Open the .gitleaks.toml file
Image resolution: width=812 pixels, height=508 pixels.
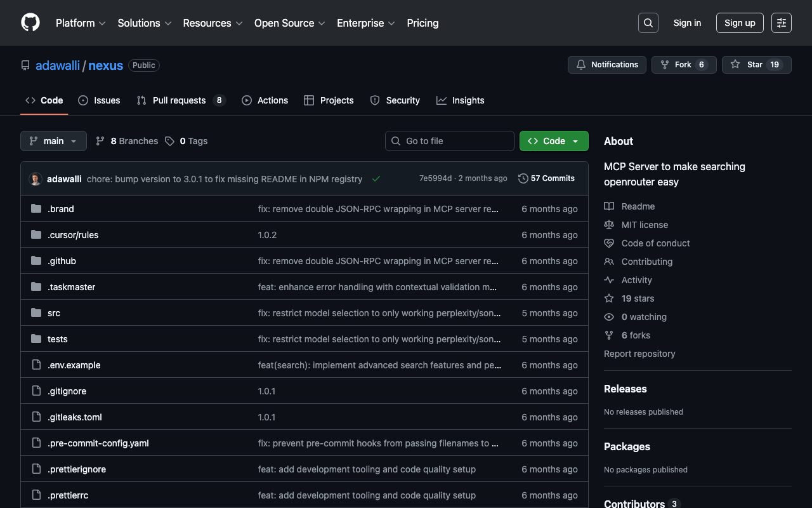[x=75, y=417]
